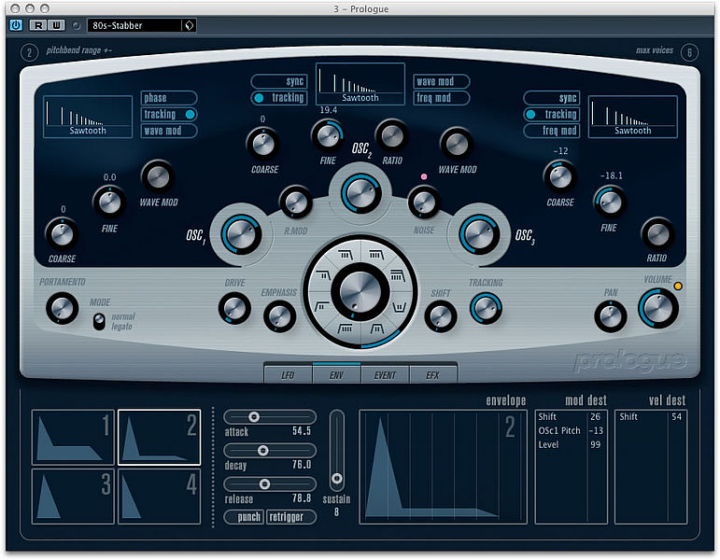Toggle OSC 1 tracking switch

click(x=169, y=114)
